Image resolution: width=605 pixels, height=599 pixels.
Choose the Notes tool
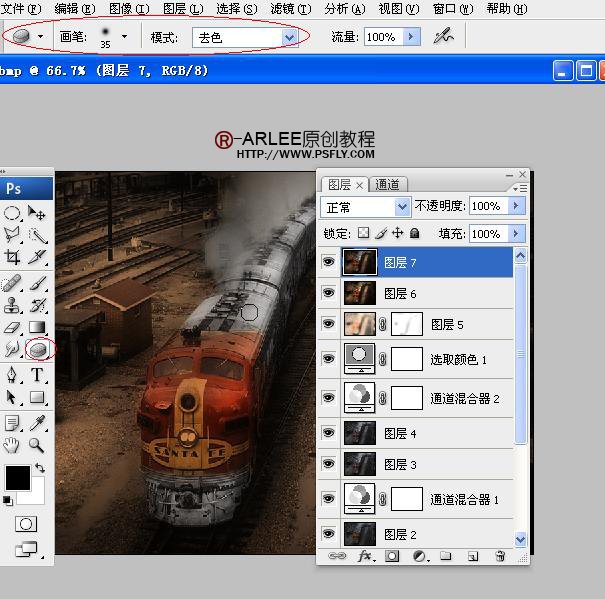click(12, 423)
